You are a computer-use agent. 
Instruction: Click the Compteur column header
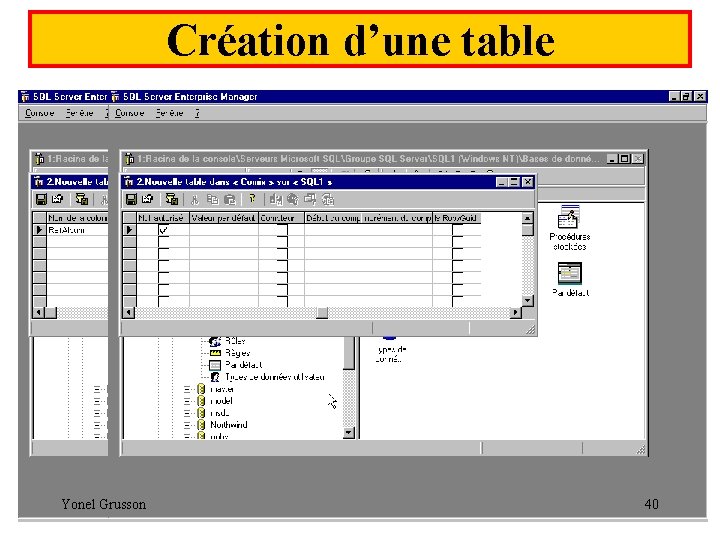281,218
